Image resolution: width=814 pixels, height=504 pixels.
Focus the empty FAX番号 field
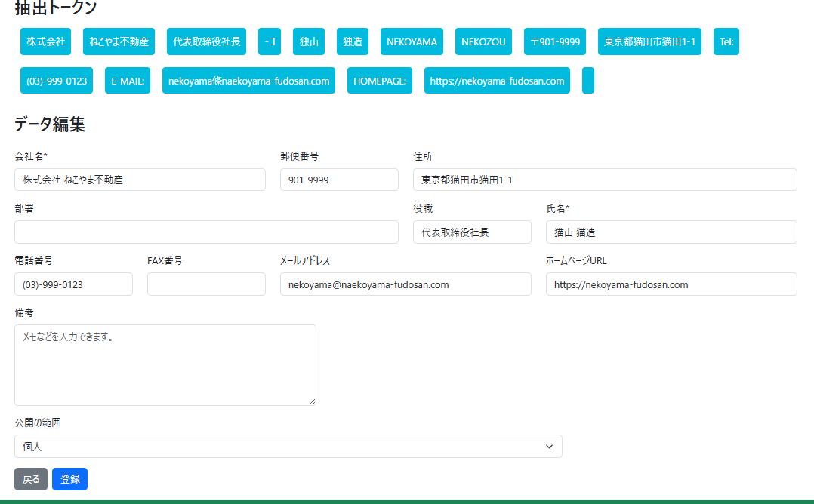pos(206,284)
